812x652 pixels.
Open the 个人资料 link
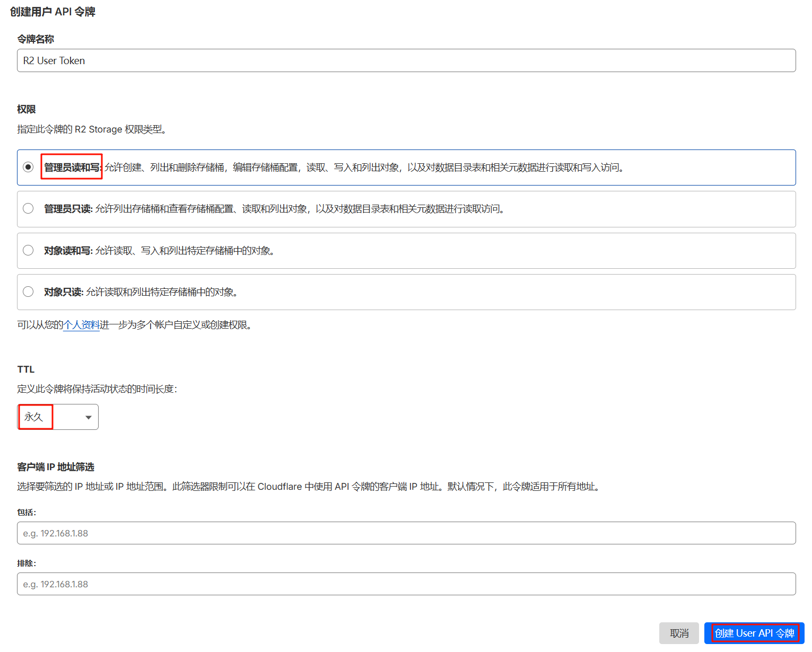81,325
